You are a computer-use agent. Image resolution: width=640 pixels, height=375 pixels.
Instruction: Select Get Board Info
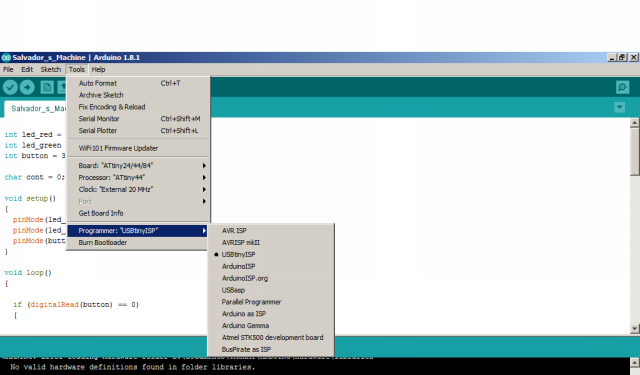(138, 213)
